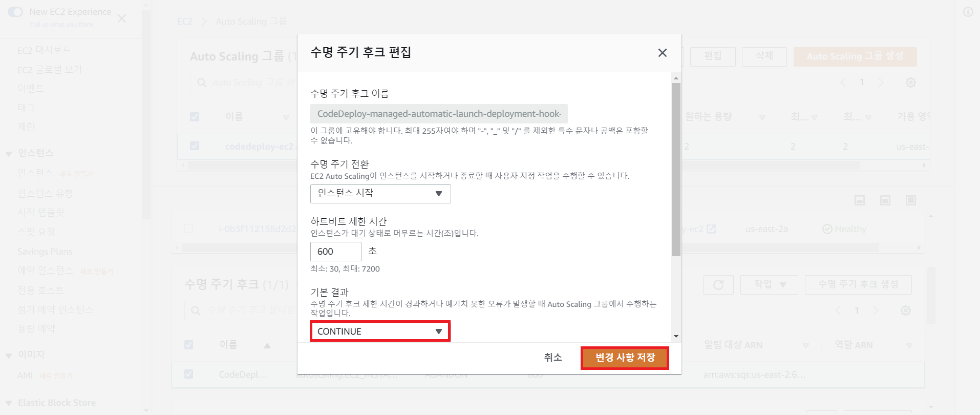Open 이벤트 in sidebar

(31, 89)
